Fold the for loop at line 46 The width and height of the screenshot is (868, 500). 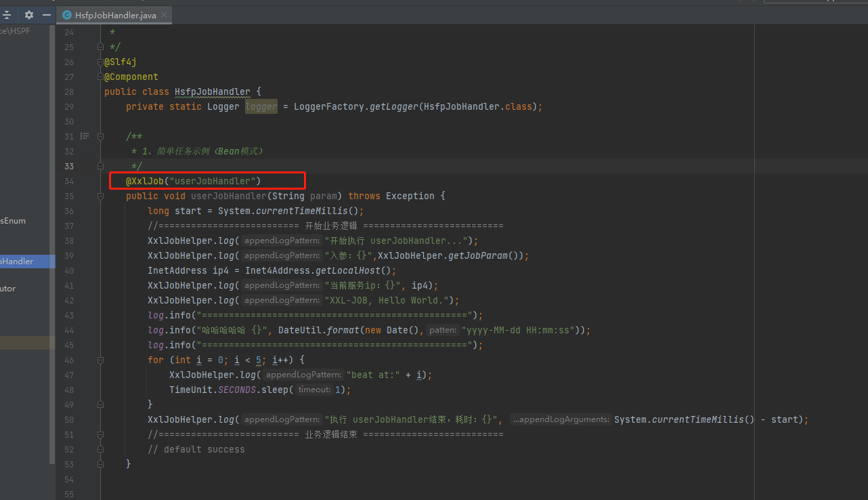pyautogui.click(x=100, y=360)
